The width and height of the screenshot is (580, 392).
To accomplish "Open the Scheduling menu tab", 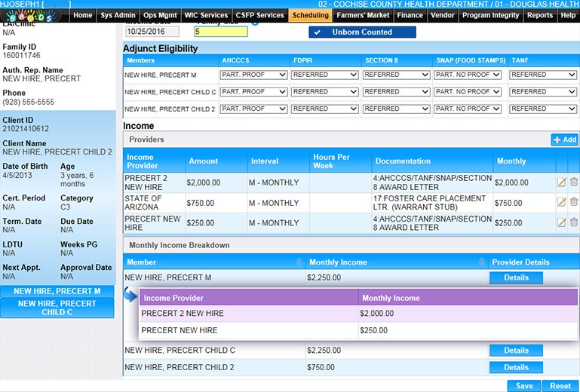I will pos(310,15).
